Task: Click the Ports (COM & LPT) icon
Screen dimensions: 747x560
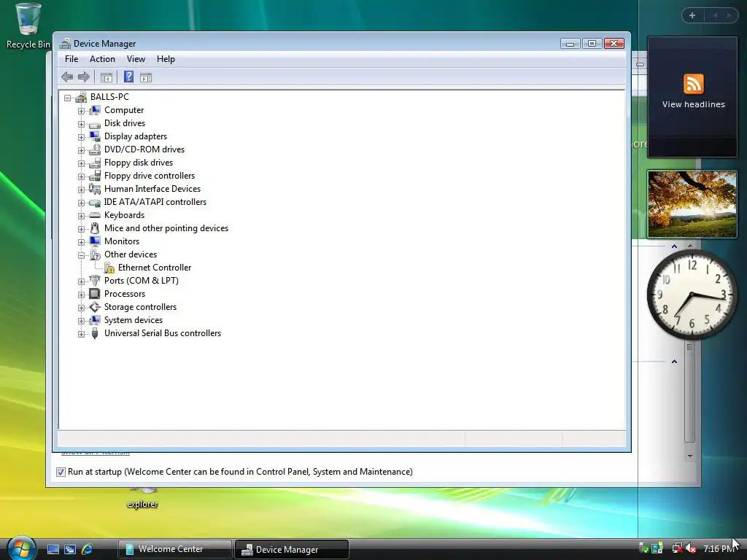Action: [95, 281]
